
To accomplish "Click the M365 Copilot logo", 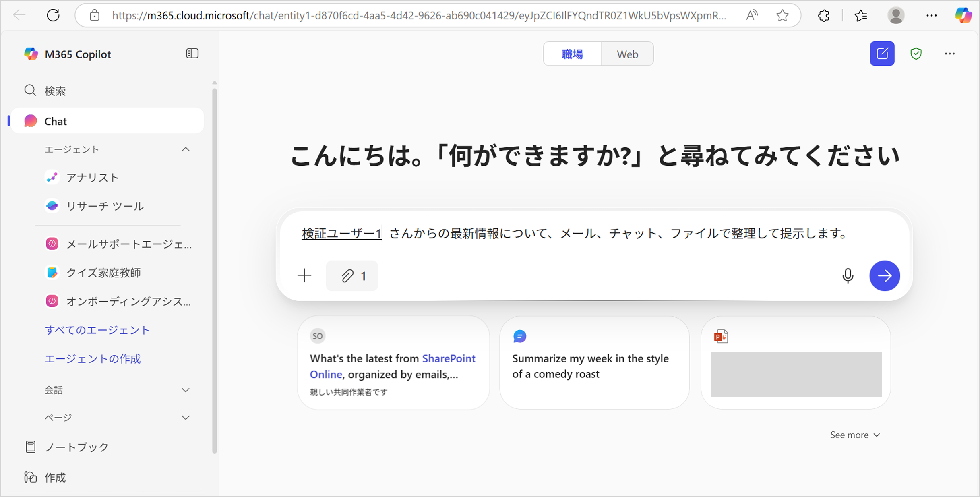I will (x=31, y=54).
